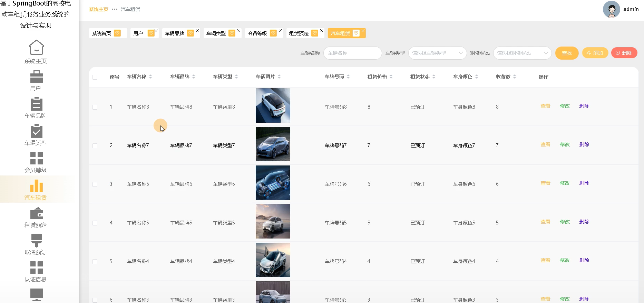Check the row for 车辆名称7
The height and width of the screenshot is (303, 644).
(95, 146)
